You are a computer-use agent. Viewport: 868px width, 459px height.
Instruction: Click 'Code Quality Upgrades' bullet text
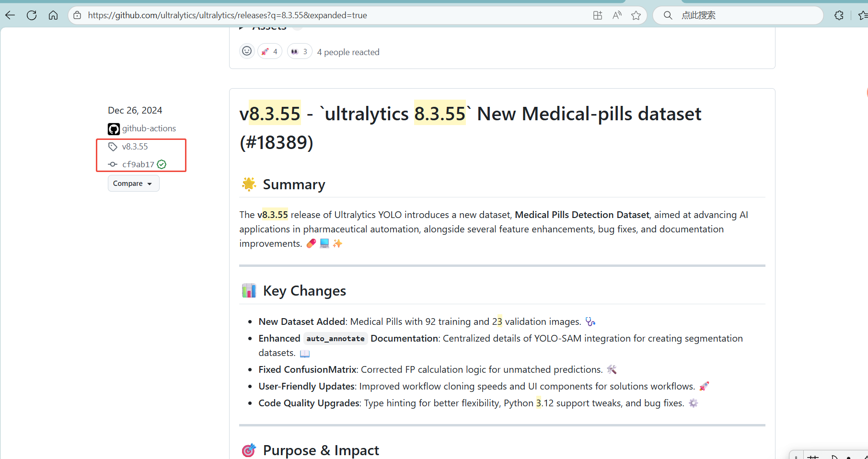309,403
